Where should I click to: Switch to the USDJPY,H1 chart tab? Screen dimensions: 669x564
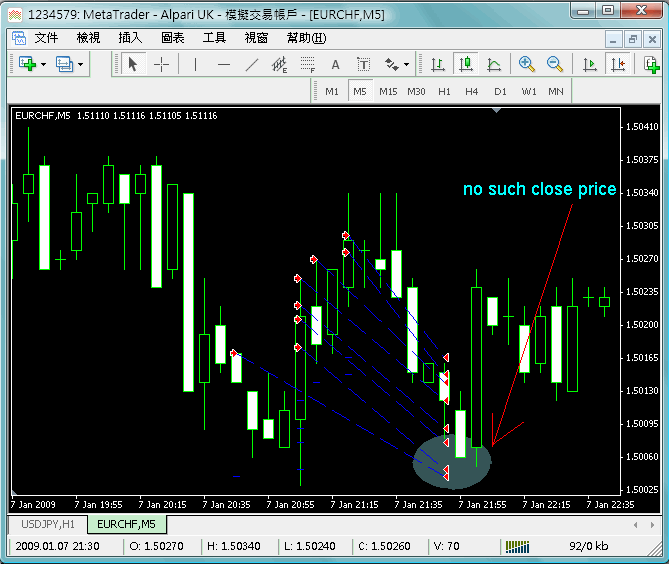pos(48,524)
